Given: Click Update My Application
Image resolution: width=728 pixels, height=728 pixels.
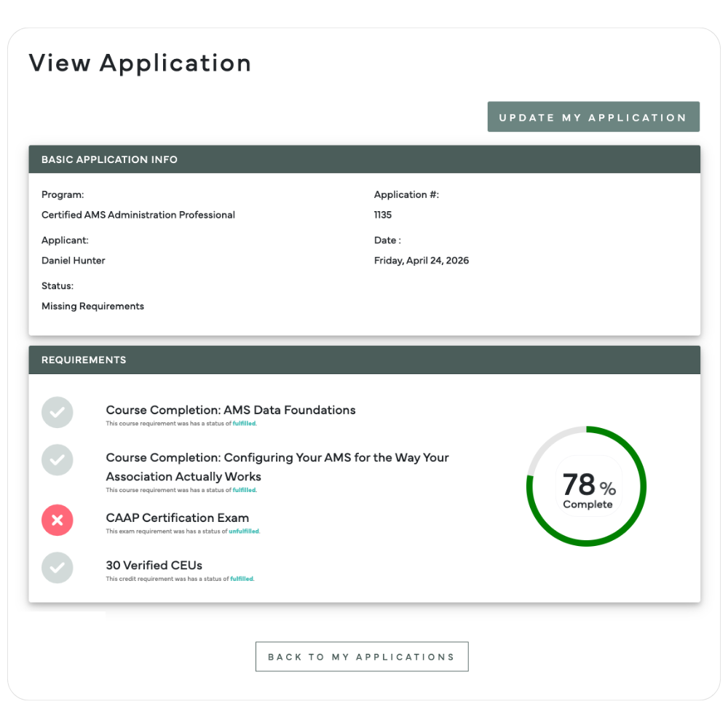Looking at the screenshot, I should [593, 116].
